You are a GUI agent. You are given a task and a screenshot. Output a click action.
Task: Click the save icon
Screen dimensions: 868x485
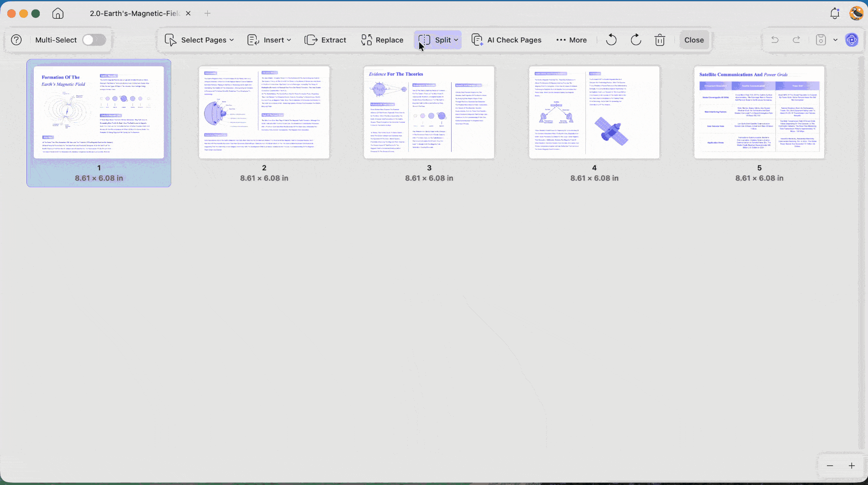[x=821, y=40]
